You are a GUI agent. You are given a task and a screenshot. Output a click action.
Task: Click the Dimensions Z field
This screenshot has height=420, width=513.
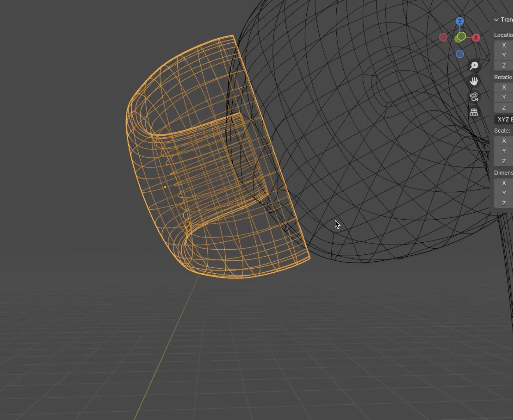[504, 203]
